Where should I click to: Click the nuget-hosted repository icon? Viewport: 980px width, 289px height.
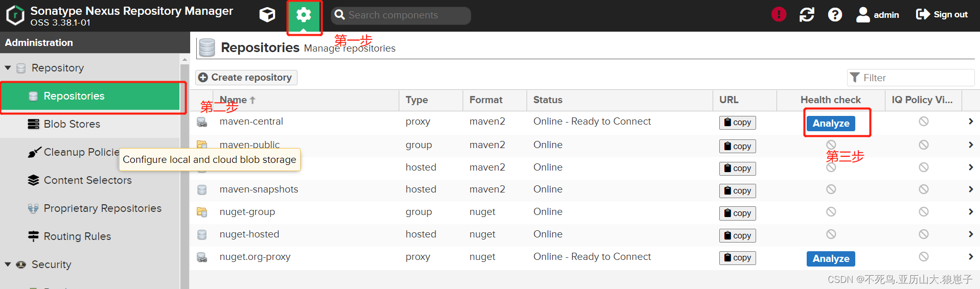202,234
